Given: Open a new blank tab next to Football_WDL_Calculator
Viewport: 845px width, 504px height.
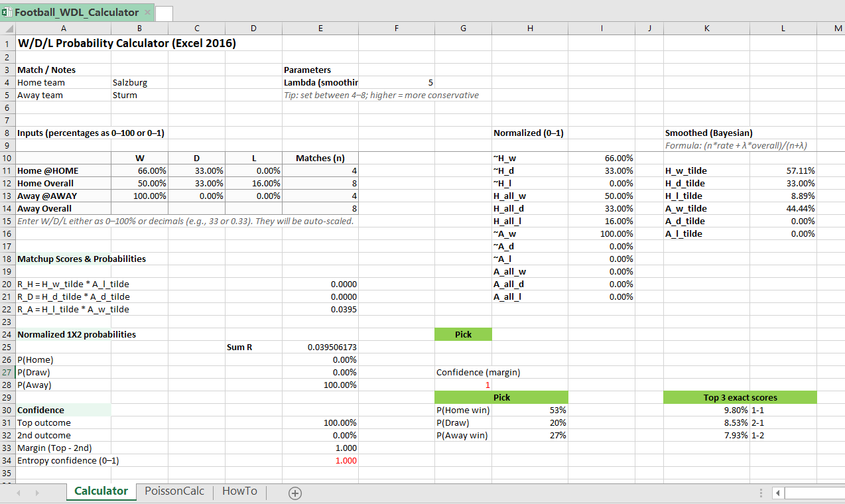Looking at the screenshot, I should coord(164,12).
